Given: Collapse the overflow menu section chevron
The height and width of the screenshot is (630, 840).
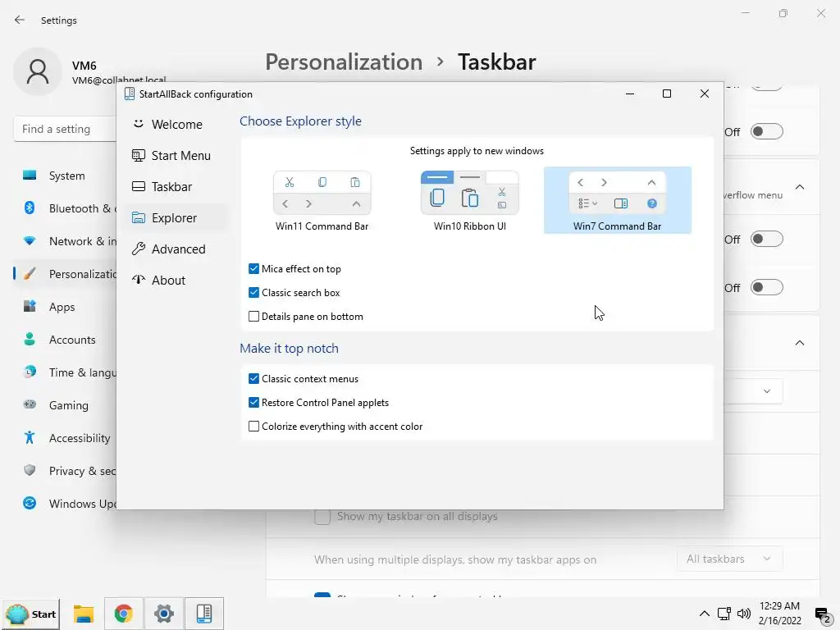Looking at the screenshot, I should [x=799, y=187].
